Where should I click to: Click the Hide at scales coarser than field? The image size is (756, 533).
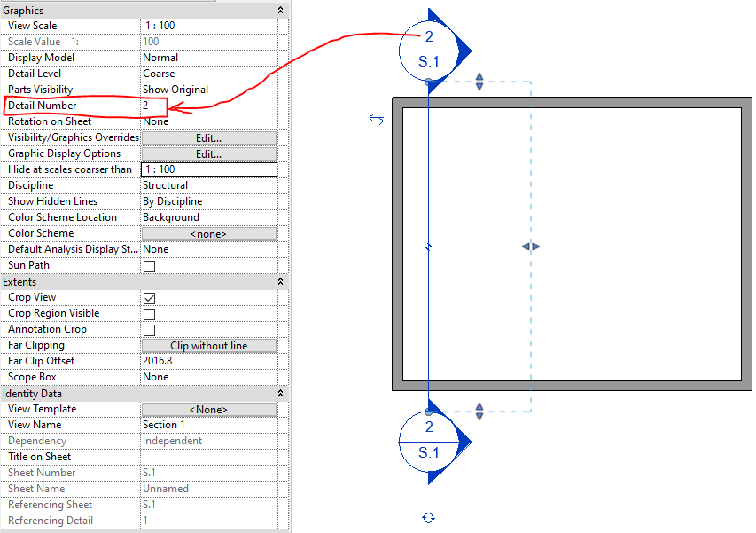pyautogui.click(x=208, y=169)
